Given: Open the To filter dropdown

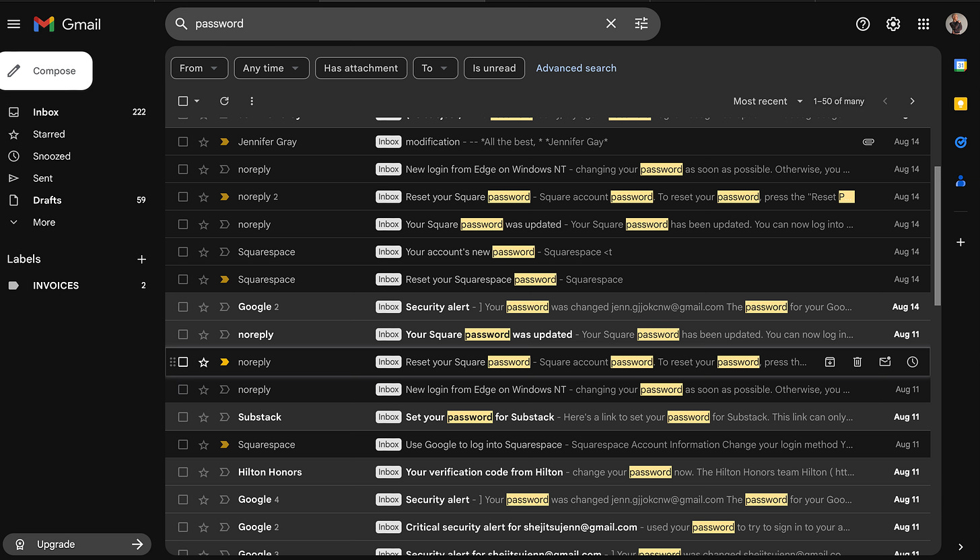Looking at the screenshot, I should (435, 68).
